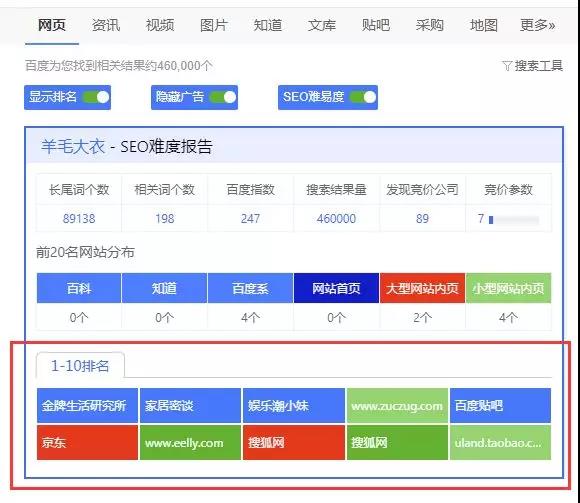Click the 金牌生活研究所 ranking tile

point(87,406)
